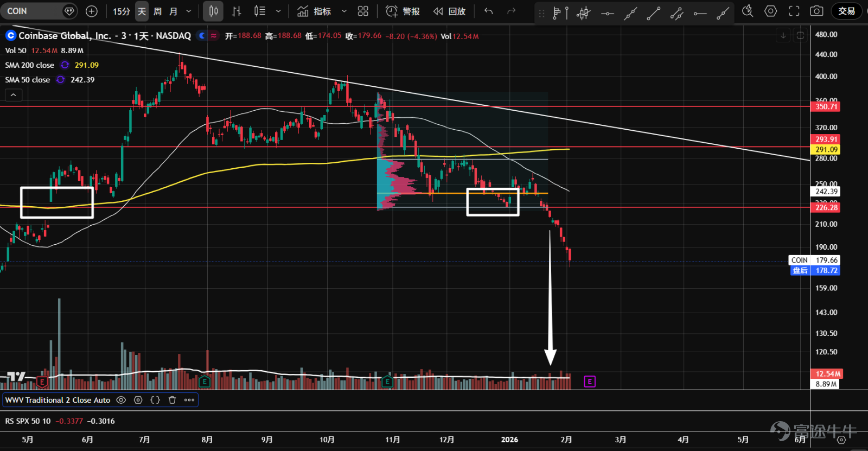Click the pane move-down arrow button
Image resolution: width=868 pixels, height=451 pixels.
coord(783,36)
